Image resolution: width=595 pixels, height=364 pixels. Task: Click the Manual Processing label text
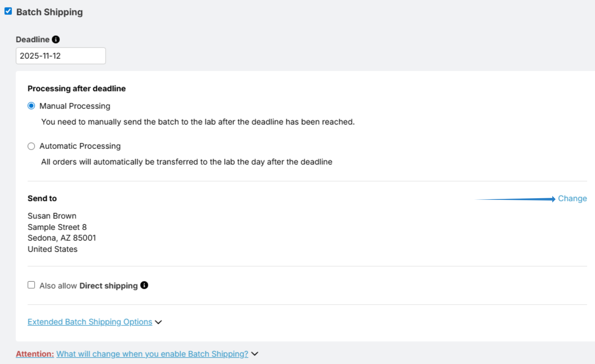[75, 106]
